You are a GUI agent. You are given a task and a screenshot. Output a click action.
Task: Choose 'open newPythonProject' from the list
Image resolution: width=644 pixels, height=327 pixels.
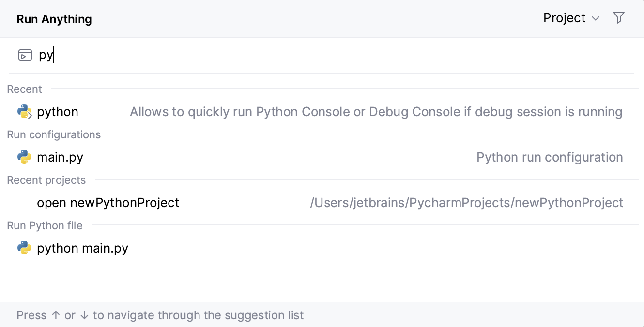(108, 203)
